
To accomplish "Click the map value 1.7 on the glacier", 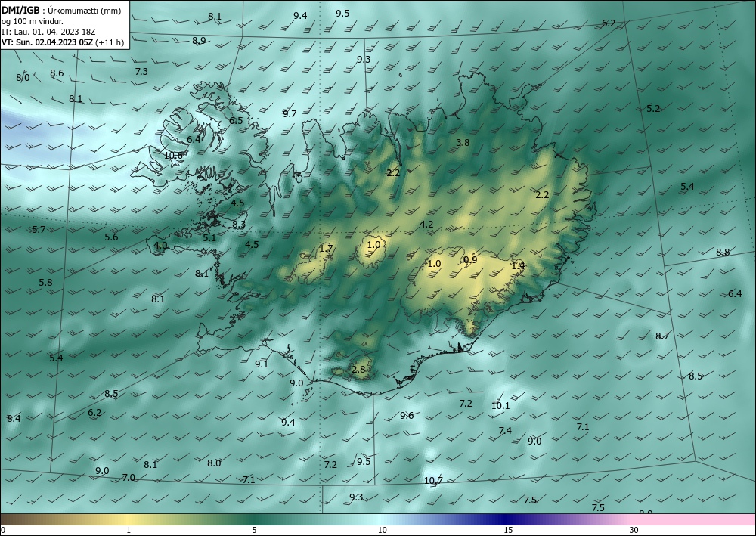I will (327, 249).
